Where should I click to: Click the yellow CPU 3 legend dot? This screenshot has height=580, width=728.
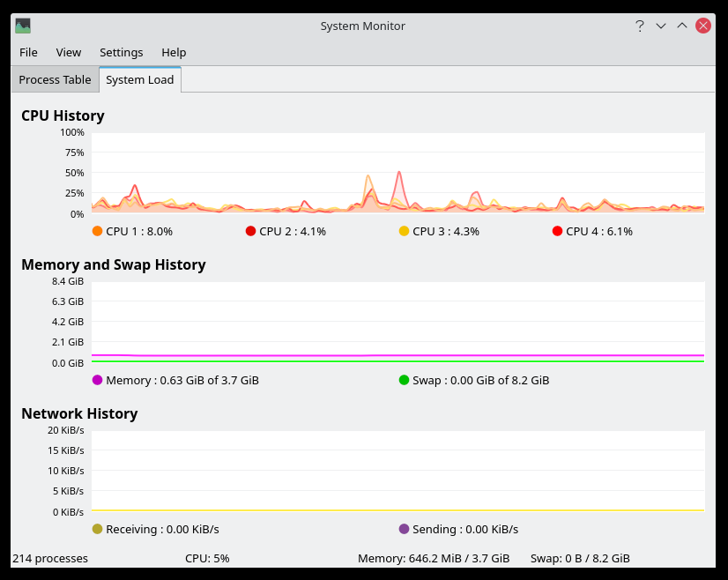(x=404, y=231)
